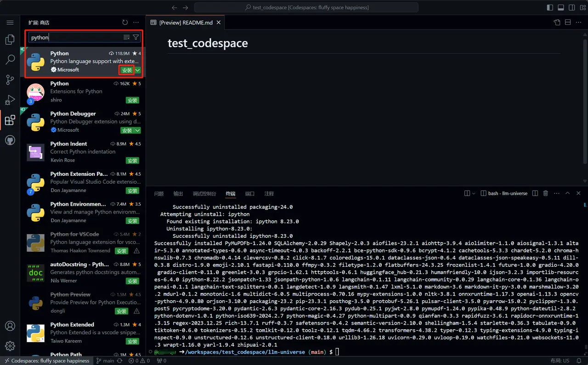Open the GitHub view in activity bar
The image size is (588, 365).
pos(10,140)
